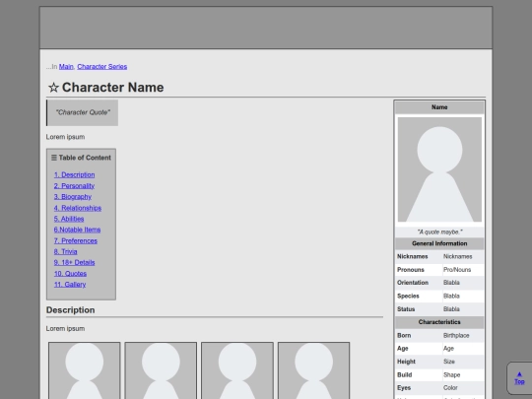
Task: Click the Height label cell
Action: [418, 362]
